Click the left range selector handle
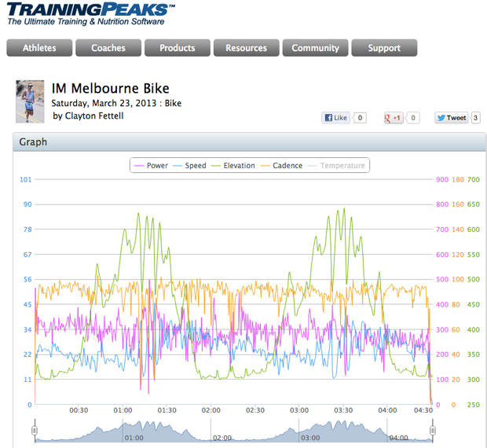This screenshot has width=487, height=448. (x=35, y=431)
